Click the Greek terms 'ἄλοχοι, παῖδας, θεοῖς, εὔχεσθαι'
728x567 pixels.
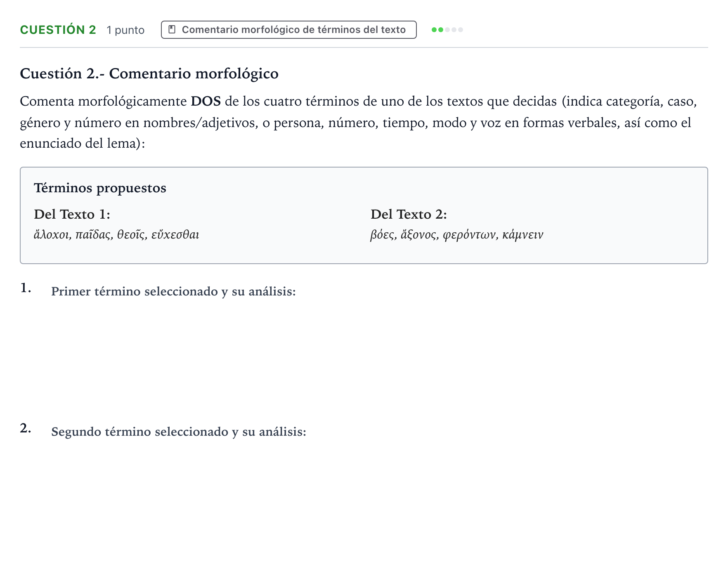[x=117, y=234]
